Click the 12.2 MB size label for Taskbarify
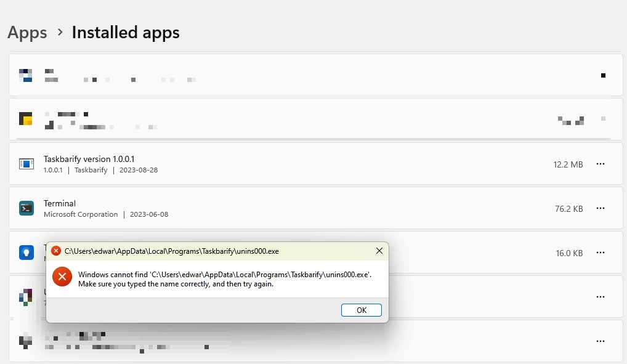The width and height of the screenshot is (627, 364). pos(568,164)
